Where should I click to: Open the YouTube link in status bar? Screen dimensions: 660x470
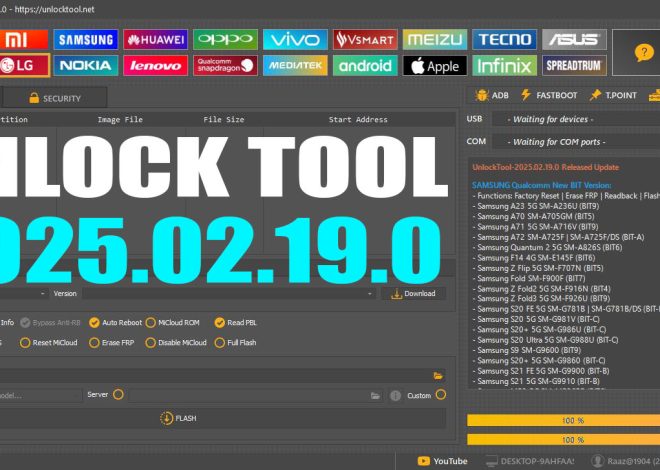click(x=442, y=461)
